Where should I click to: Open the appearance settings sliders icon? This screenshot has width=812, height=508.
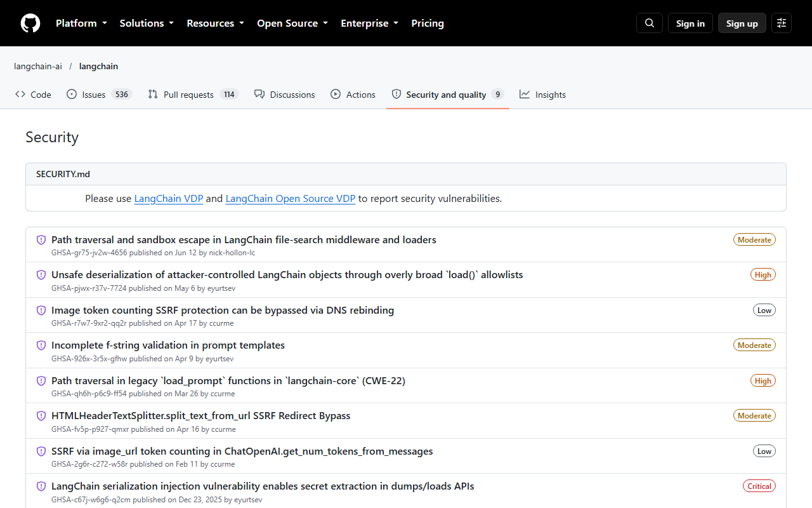[x=782, y=23]
